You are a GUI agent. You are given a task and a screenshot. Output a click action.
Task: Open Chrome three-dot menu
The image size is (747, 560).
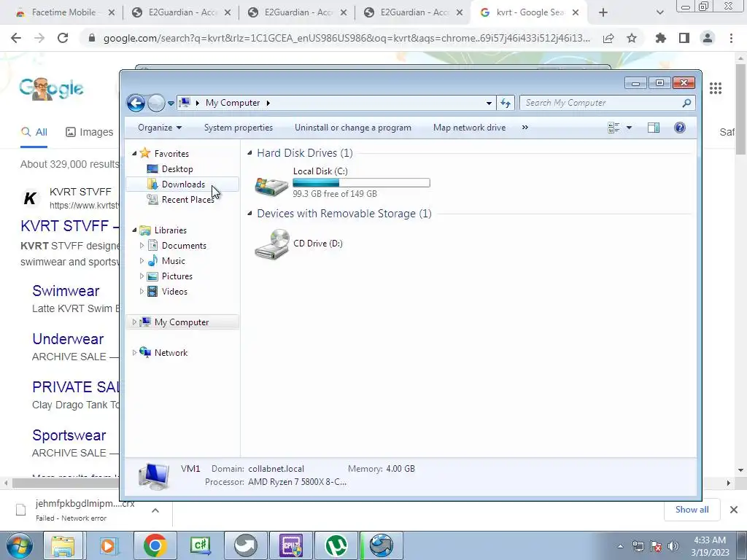click(731, 38)
